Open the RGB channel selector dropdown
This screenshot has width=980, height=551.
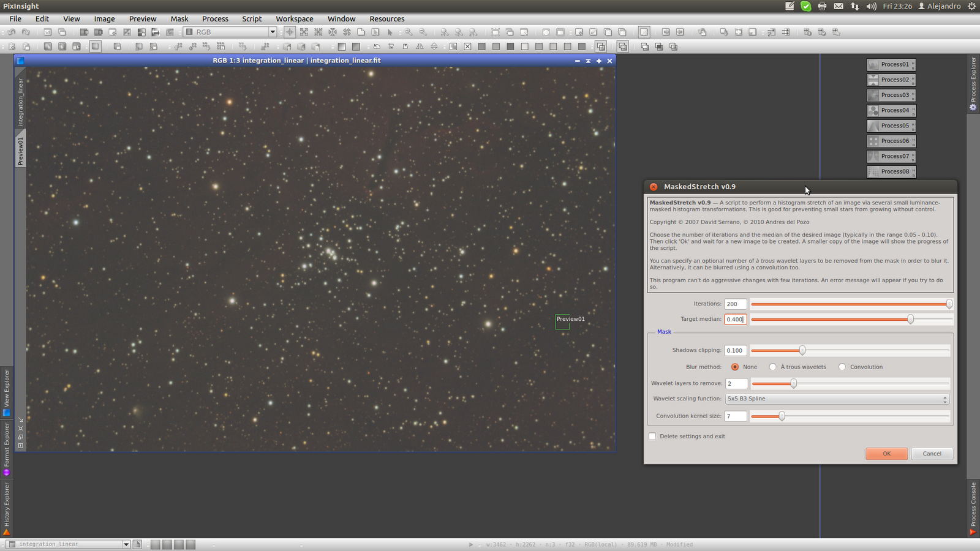[x=230, y=32]
